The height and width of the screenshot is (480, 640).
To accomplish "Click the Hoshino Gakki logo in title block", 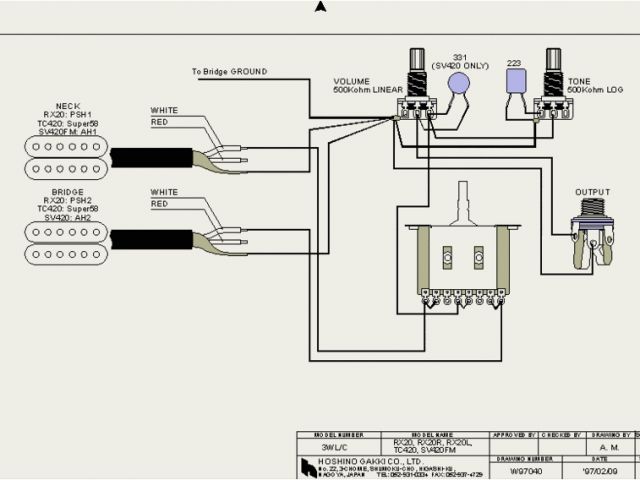I will click(309, 466).
